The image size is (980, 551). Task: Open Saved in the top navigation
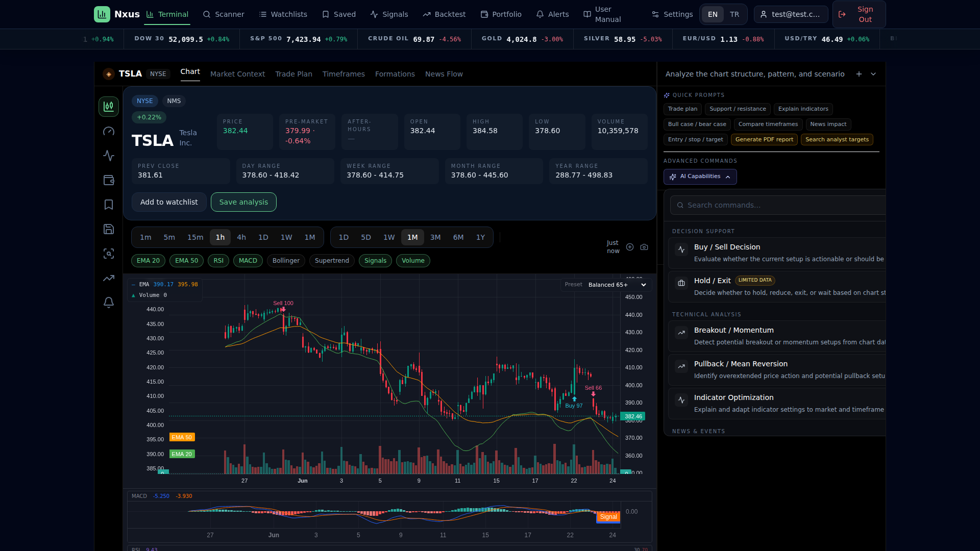click(x=339, y=14)
